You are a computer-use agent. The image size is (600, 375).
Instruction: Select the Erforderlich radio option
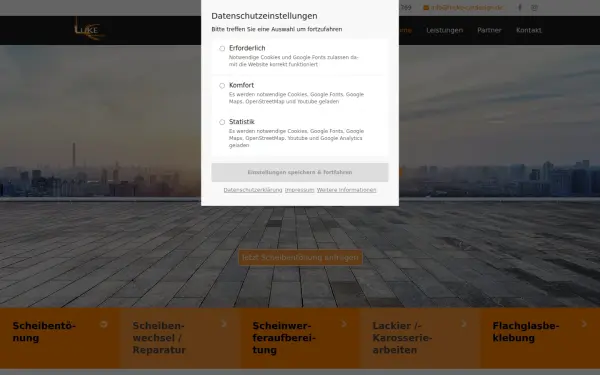222,49
